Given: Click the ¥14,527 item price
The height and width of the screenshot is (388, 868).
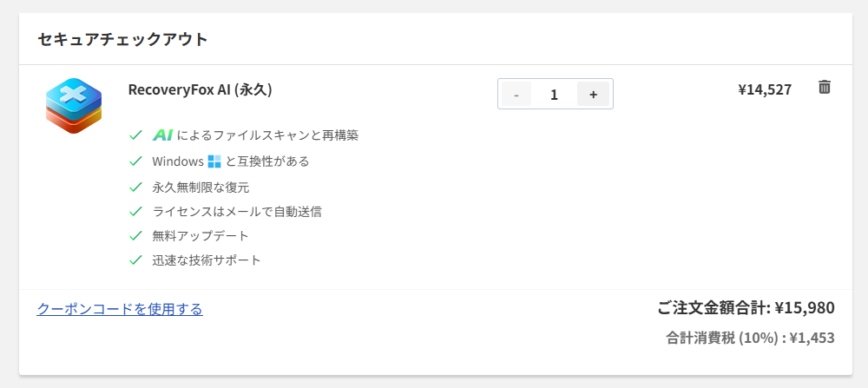Looking at the screenshot, I should point(764,89).
